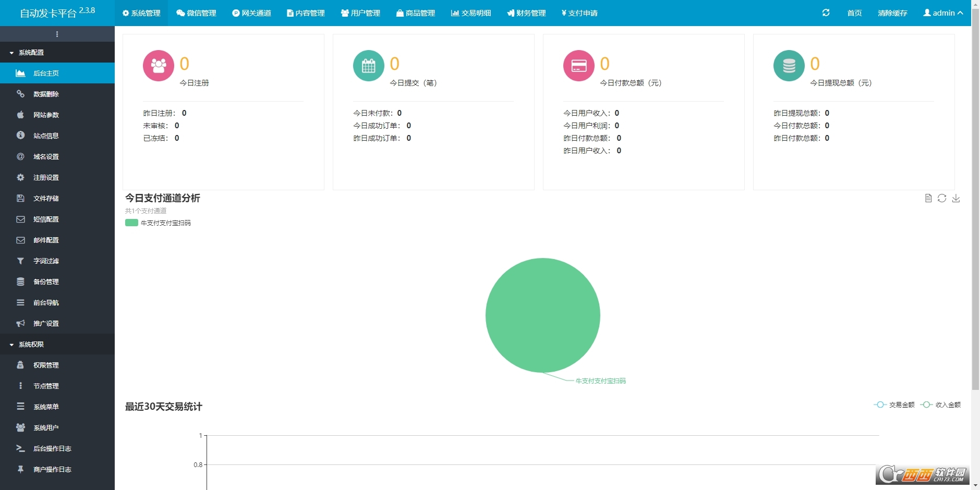Screen dimensions: 980x490
Task: Open the 用户管理 top menu
Action: 360,13
